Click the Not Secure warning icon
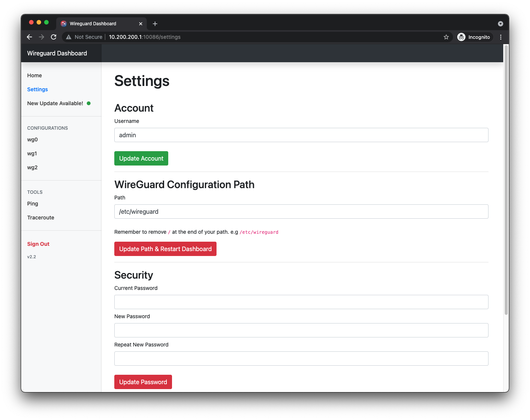This screenshot has height=420, width=530. pos(68,37)
